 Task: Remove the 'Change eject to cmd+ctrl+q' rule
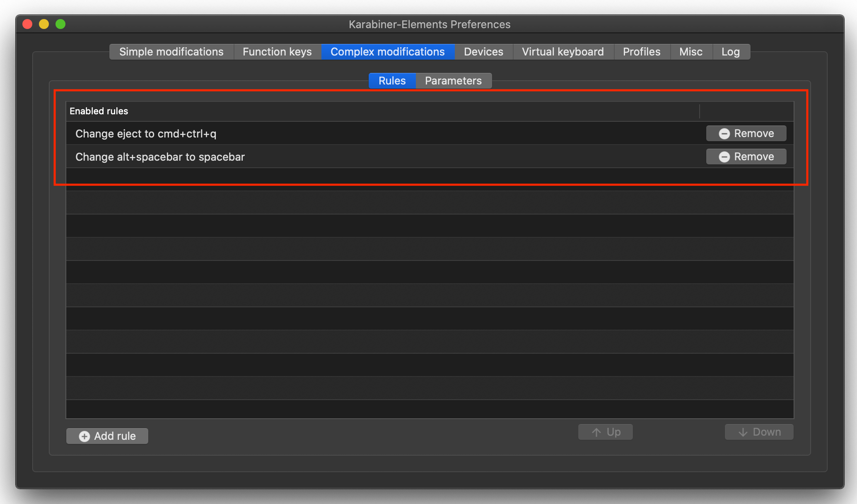pos(746,133)
